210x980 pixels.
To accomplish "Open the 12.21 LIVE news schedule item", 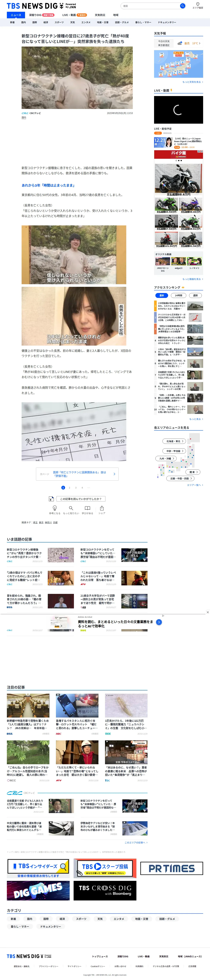I will (178, 143).
